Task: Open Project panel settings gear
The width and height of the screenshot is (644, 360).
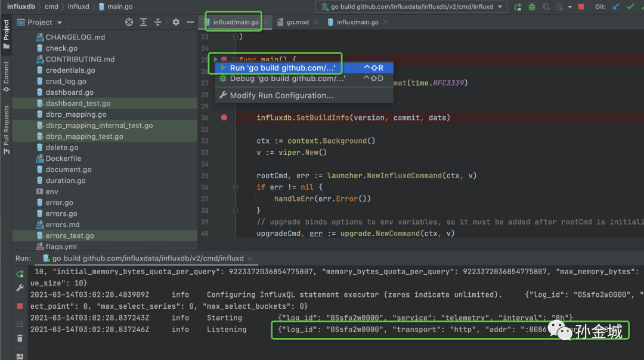Action: (176, 22)
